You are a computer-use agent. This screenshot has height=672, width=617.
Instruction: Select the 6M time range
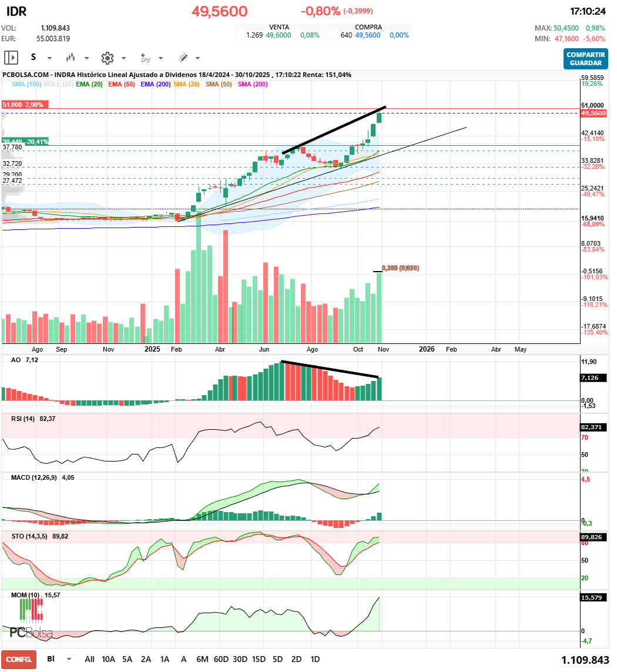[202, 659]
